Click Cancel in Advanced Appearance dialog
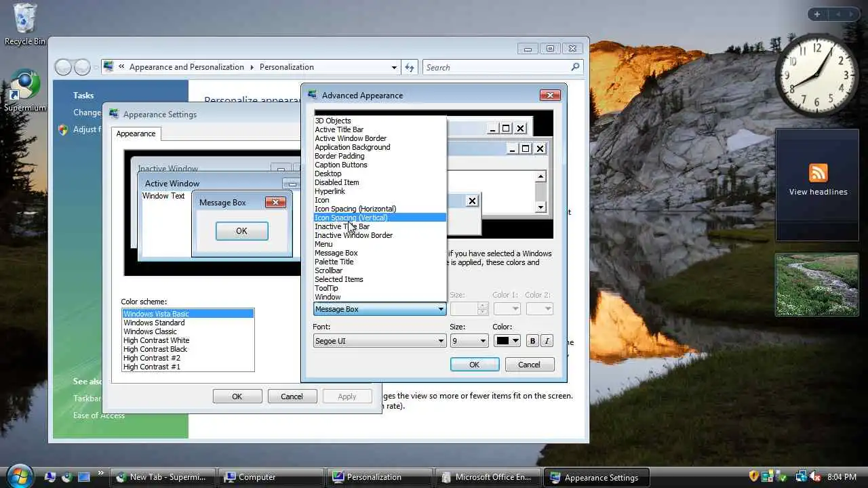868x488 pixels. pyautogui.click(x=529, y=365)
